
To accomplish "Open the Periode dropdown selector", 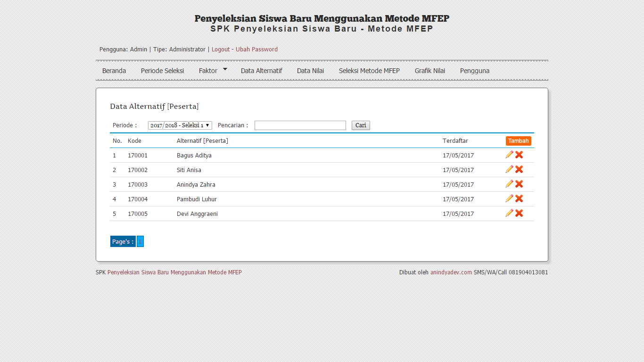I will click(180, 125).
